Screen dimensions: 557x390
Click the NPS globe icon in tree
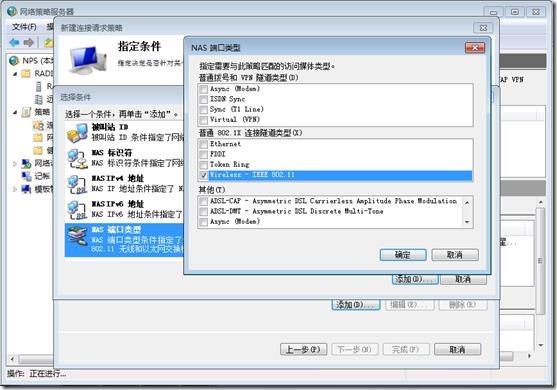14,60
